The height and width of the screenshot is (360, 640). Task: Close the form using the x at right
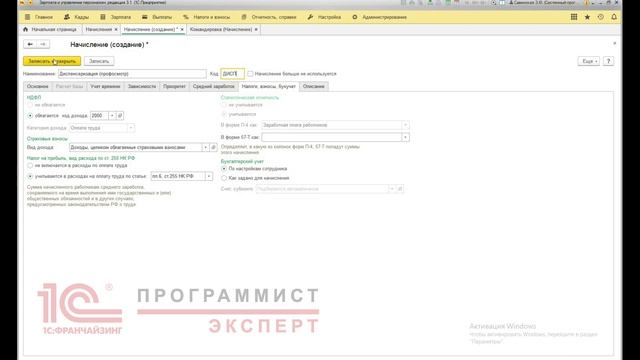(615, 43)
